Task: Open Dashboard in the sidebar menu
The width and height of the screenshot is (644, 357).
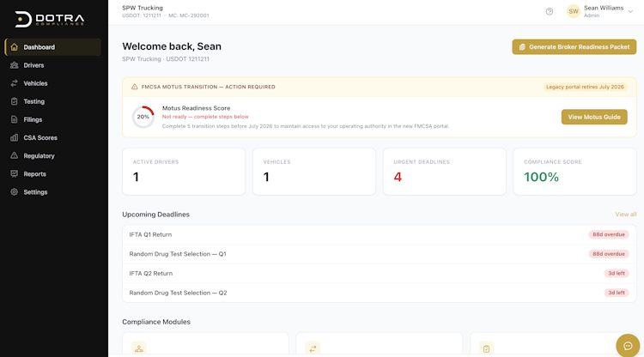Action: pos(53,47)
